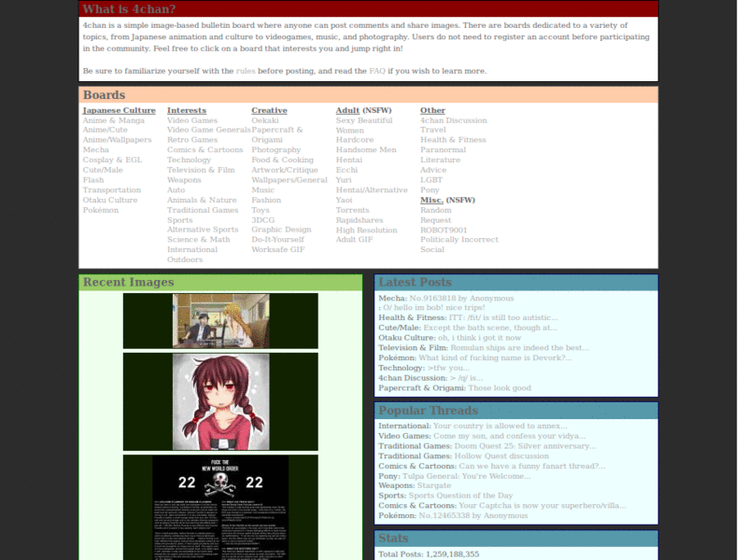
Task: Open the Comics & Cartoons board in Boards list
Action: tap(204, 149)
